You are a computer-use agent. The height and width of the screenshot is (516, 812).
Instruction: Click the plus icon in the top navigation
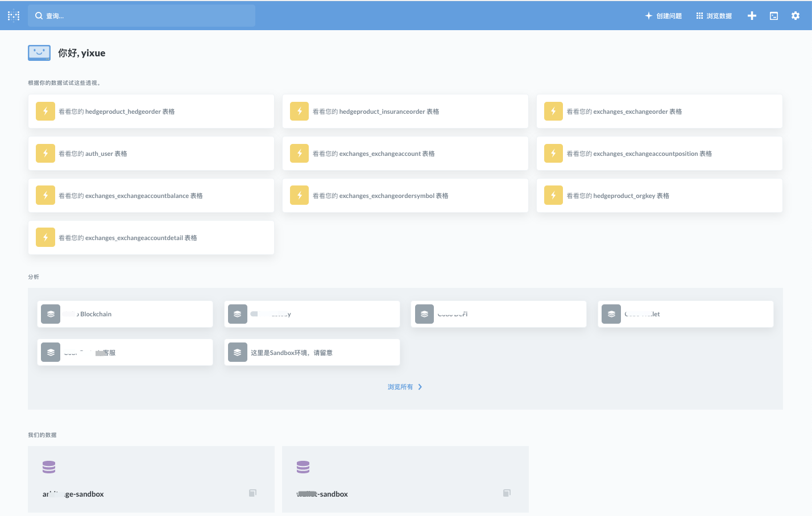click(x=752, y=15)
